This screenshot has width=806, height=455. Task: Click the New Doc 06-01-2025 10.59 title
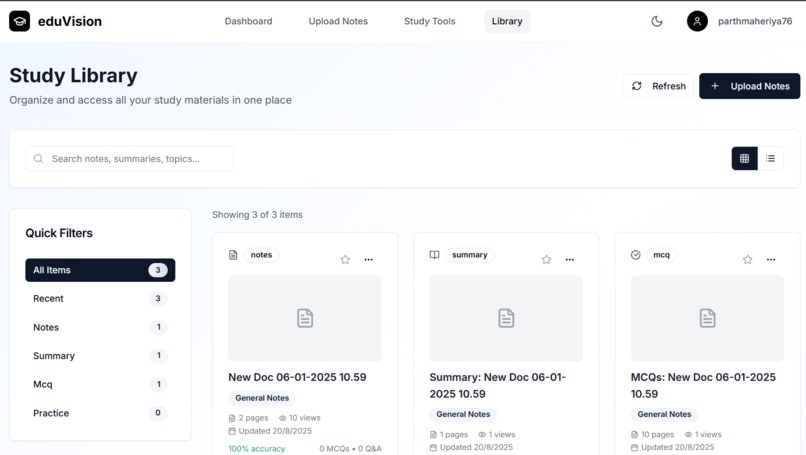[x=297, y=377]
